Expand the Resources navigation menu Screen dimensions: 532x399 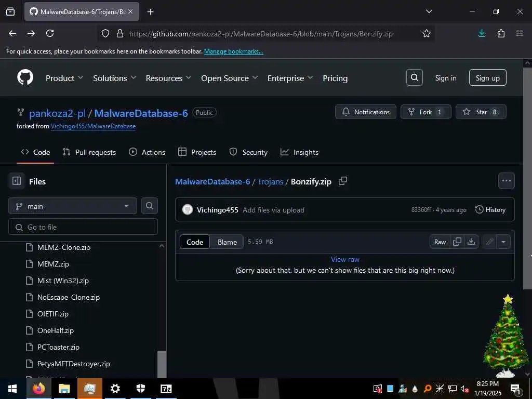tap(169, 78)
